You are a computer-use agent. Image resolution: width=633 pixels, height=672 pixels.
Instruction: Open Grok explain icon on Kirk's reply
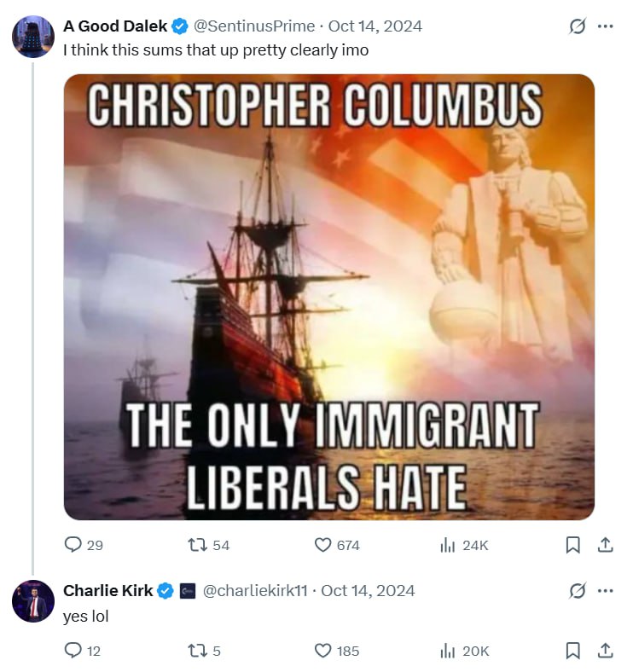click(x=578, y=591)
